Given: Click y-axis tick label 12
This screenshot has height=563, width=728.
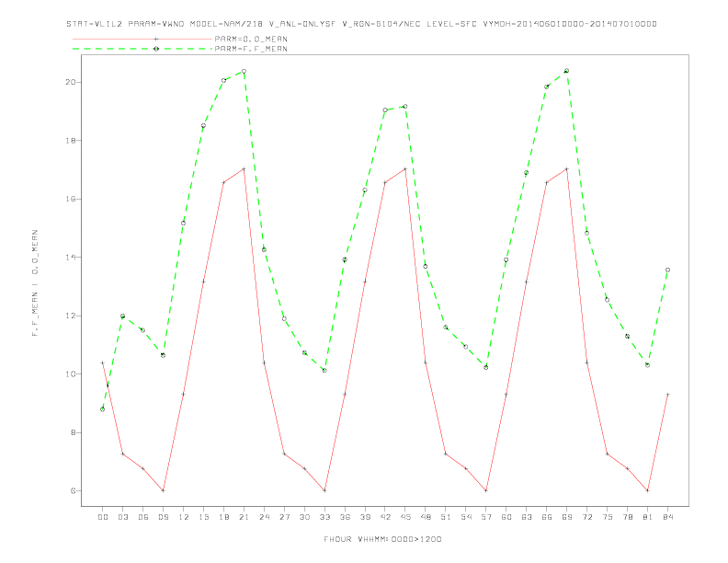Looking at the screenshot, I should 70,316.
